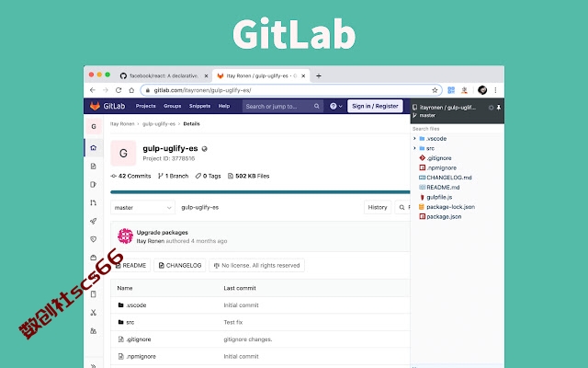Open Snippets scissors icon in sidebar
Image resolution: width=588 pixels, height=368 pixels.
[94, 313]
